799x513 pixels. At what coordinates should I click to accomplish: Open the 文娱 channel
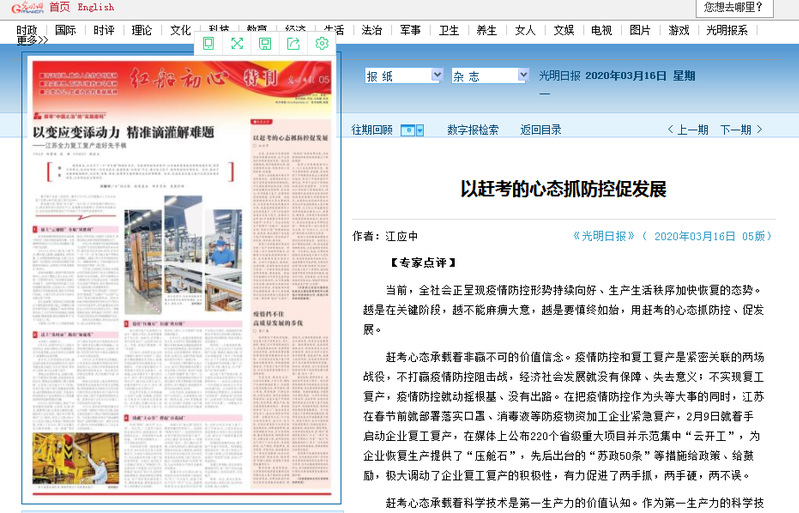(564, 30)
